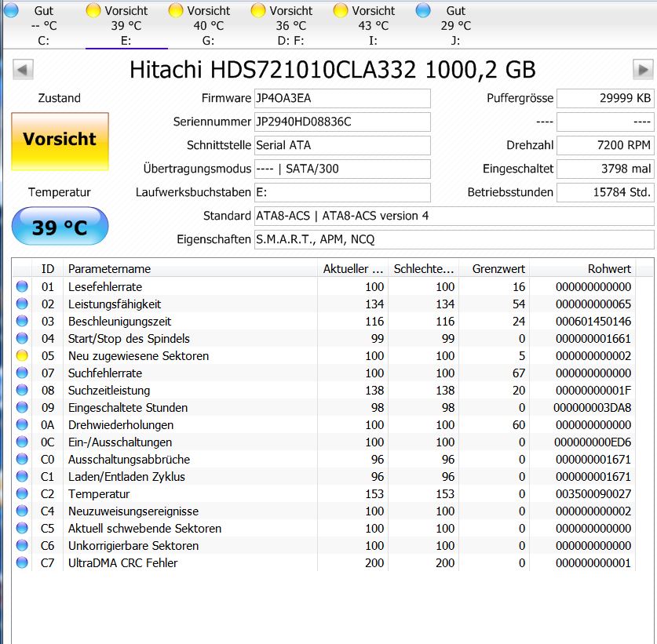Click blue status dot of Ein-/Ausschaltungen row
657x644 pixels.
click(22, 442)
